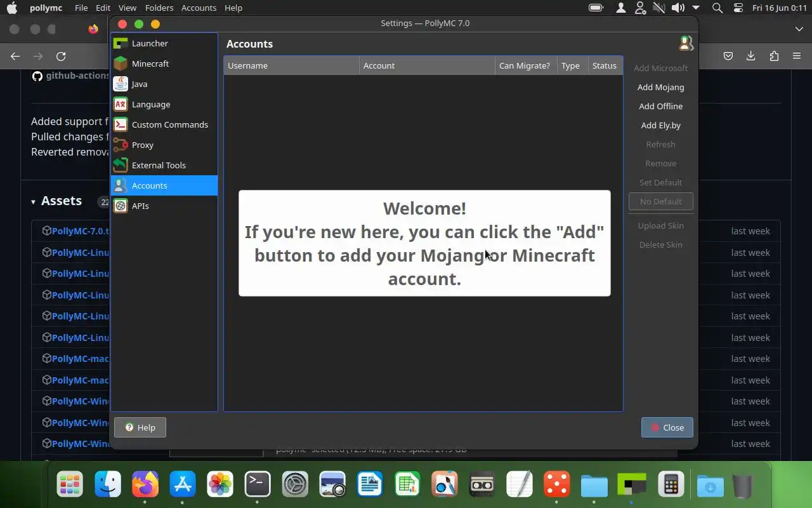
Task: Click the browser back arrow
Action: click(15, 56)
